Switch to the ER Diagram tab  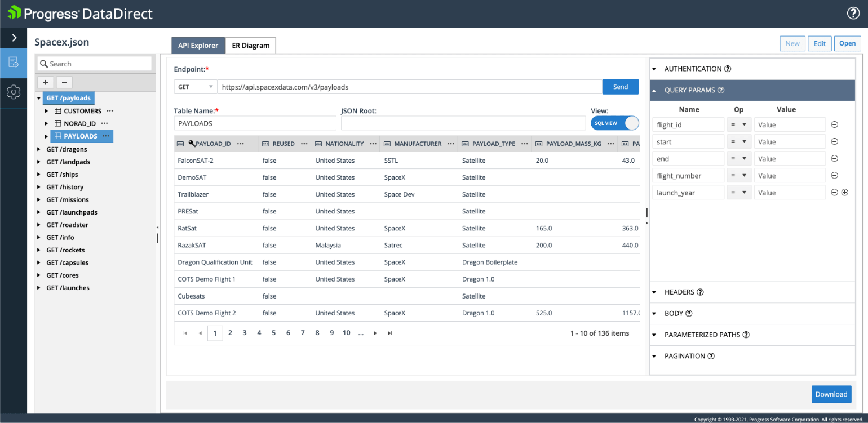pyautogui.click(x=250, y=45)
